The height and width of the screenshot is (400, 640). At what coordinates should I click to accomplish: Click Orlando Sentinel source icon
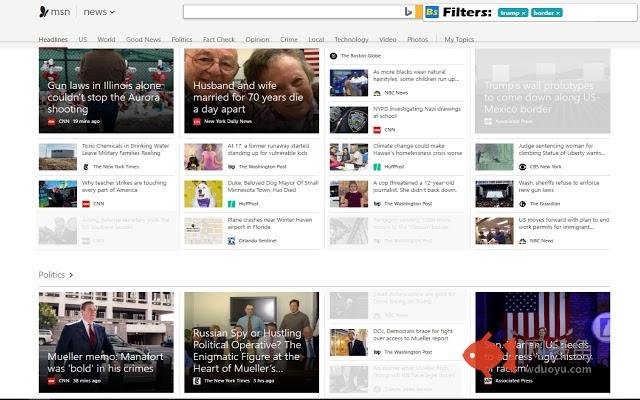[x=231, y=241]
